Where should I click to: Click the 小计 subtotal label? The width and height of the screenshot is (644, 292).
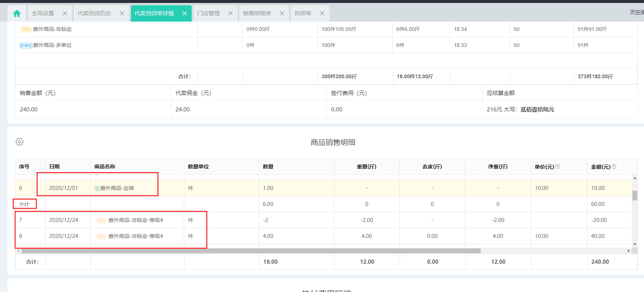[x=24, y=204]
